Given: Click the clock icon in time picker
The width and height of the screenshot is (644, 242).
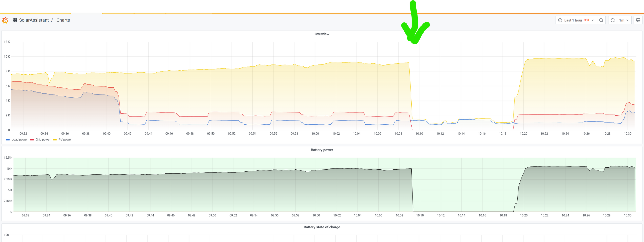Looking at the screenshot, I should tap(560, 20).
